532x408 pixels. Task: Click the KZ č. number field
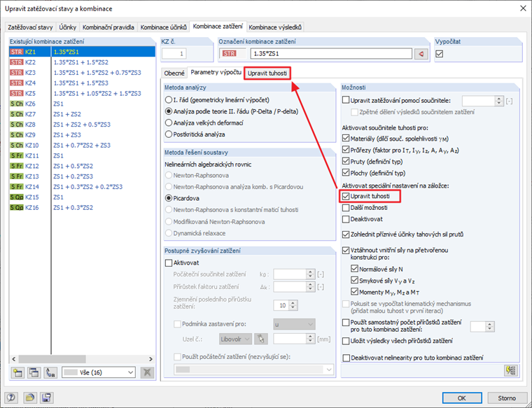[174, 54]
